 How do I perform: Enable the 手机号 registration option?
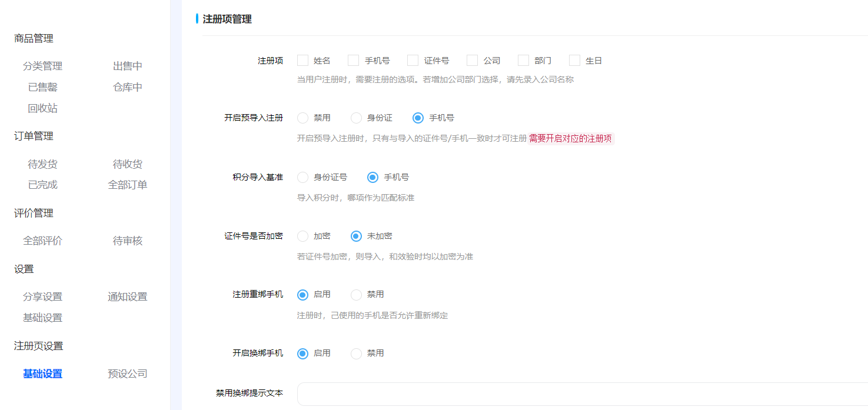click(353, 60)
